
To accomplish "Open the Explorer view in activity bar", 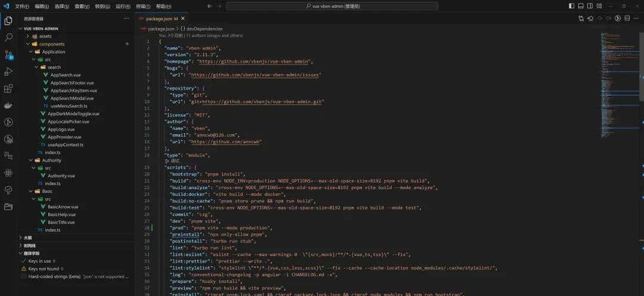I will pos(8,21).
